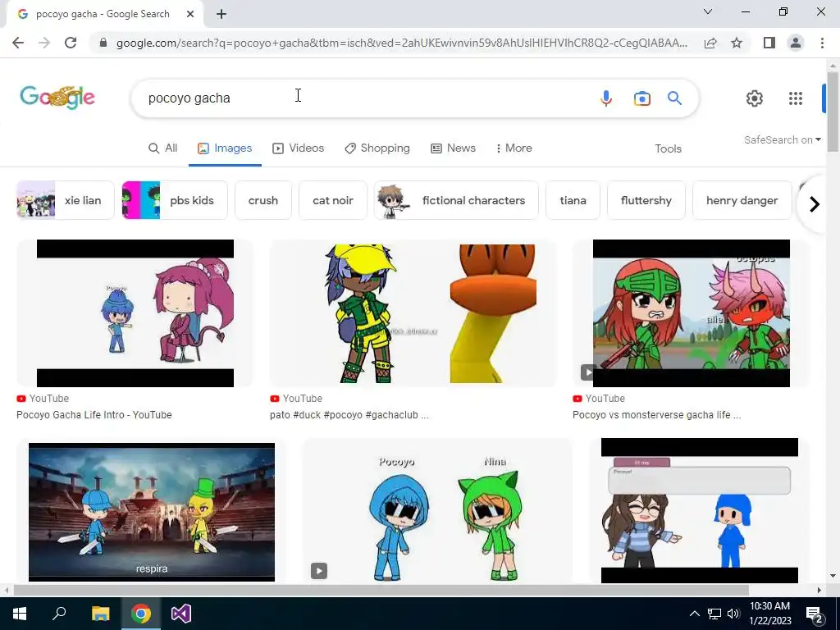
Task: Open SafeSearch on dropdown
Action: point(782,139)
